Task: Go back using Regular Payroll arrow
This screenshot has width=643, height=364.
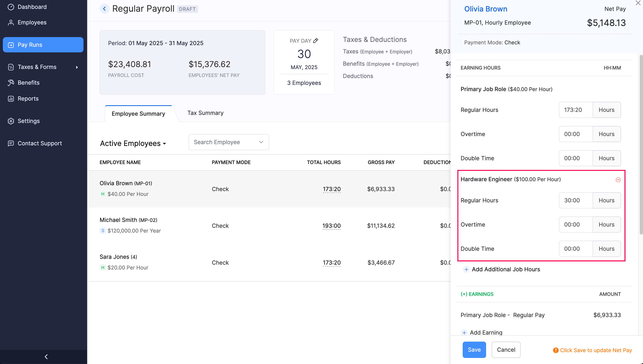Action: coord(104,9)
